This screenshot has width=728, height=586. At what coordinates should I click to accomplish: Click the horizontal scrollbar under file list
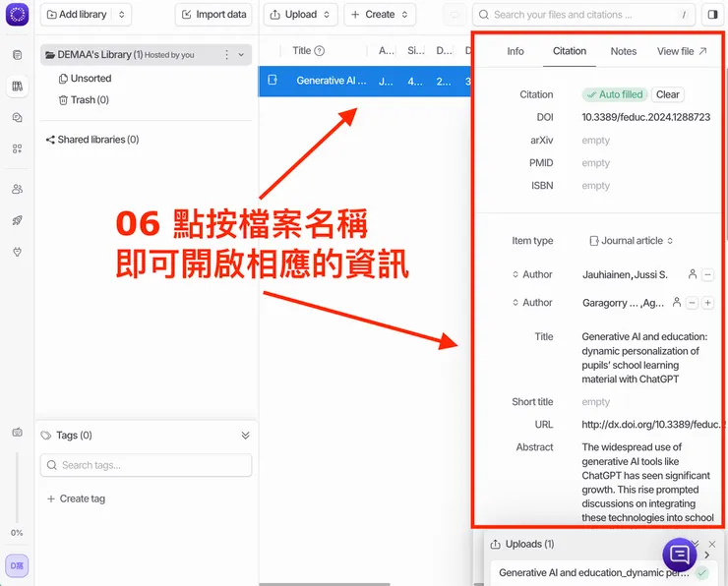point(325,584)
